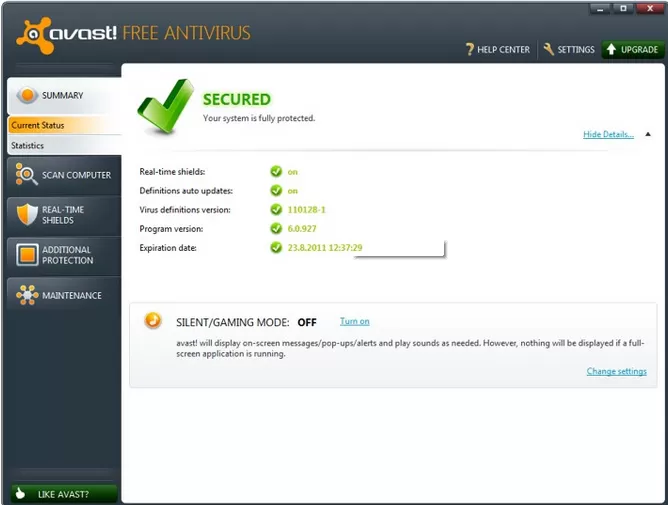The width and height of the screenshot is (668, 505).
Task: Click the Program version check icon
Action: click(276, 228)
